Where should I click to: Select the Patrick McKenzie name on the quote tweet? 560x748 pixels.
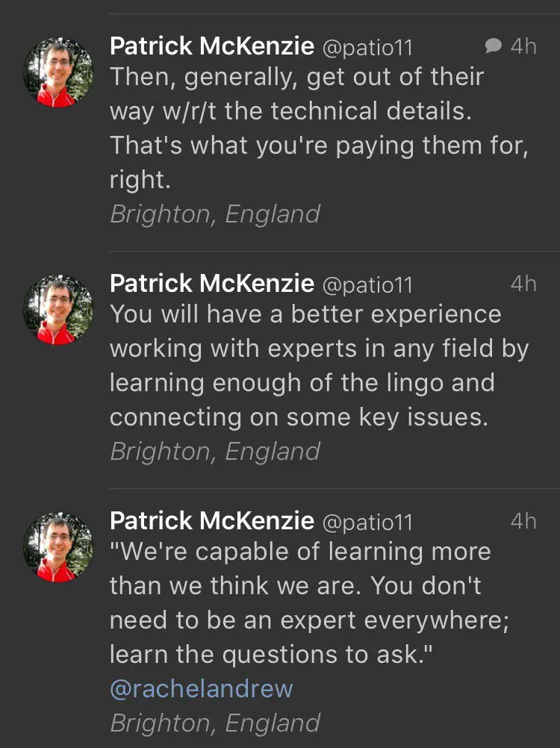pyautogui.click(x=211, y=520)
